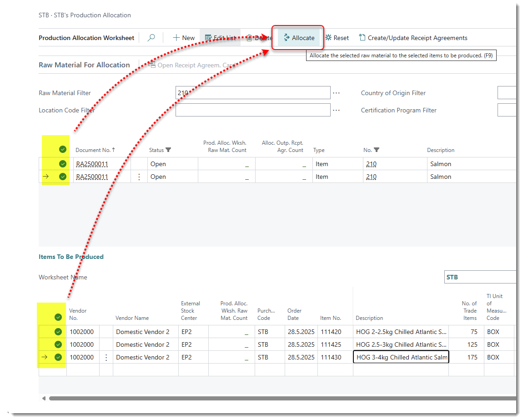Open the Production Allocation Worksheet menu
The width and height of the screenshot is (523, 420).
point(86,38)
